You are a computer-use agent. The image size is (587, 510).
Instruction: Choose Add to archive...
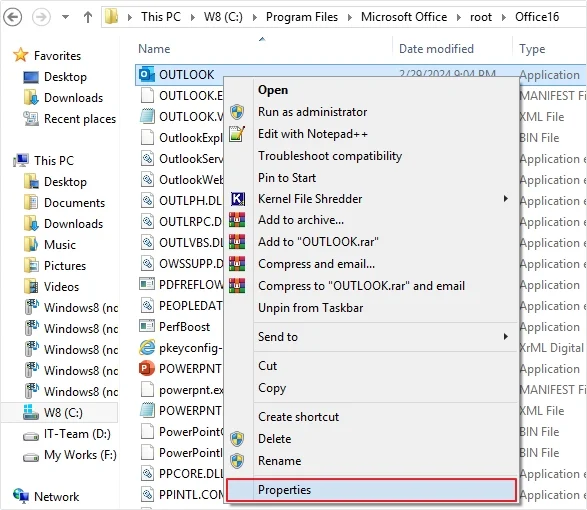371,220
